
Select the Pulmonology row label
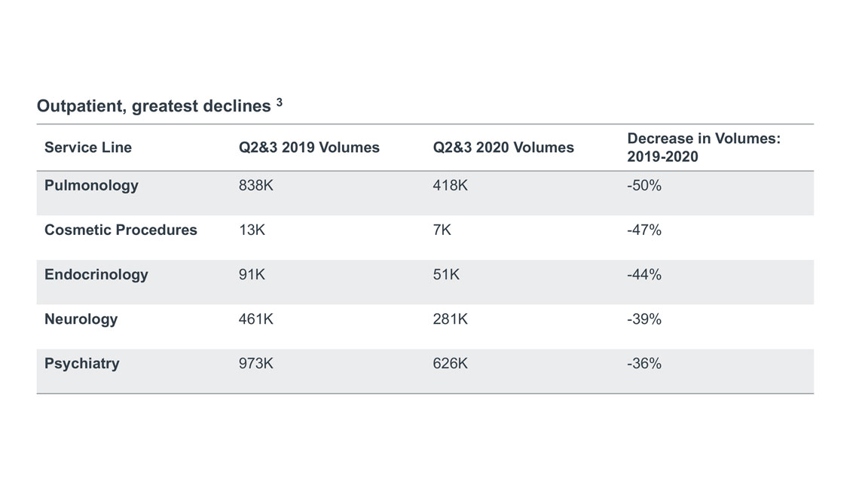(91, 185)
